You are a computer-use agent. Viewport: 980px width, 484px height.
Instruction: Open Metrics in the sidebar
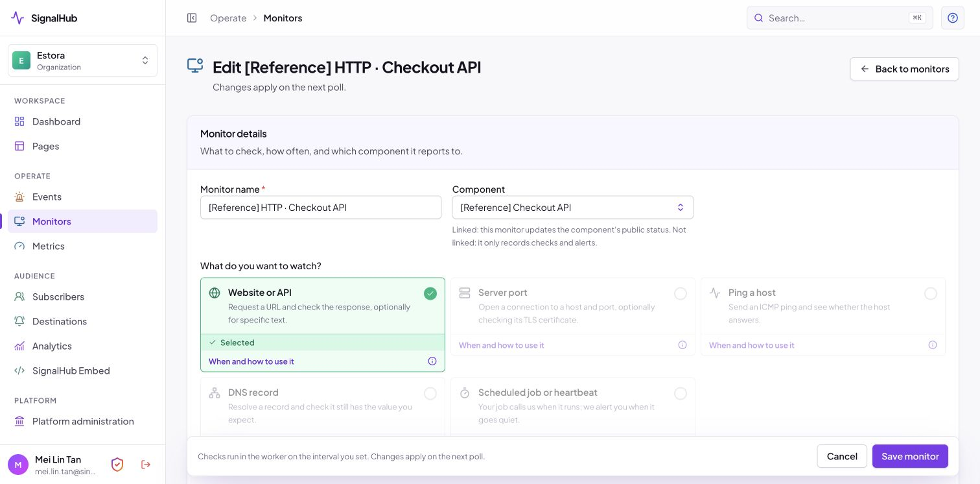pos(82,246)
